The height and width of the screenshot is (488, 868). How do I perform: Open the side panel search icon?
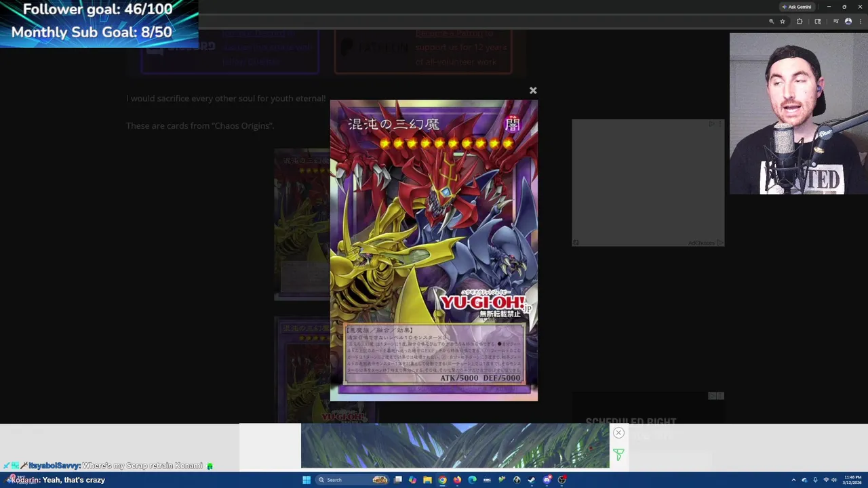click(818, 21)
